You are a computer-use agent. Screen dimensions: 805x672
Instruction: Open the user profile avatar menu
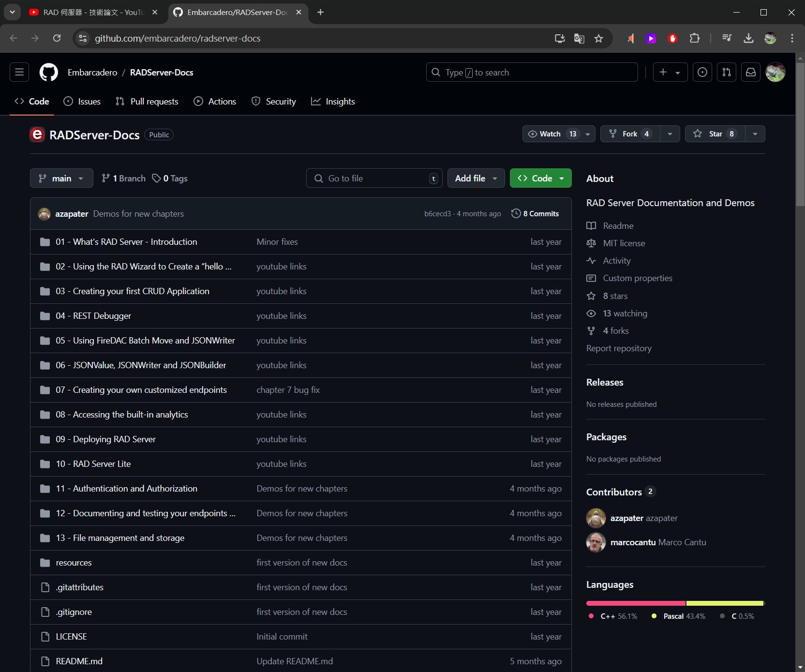click(775, 72)
